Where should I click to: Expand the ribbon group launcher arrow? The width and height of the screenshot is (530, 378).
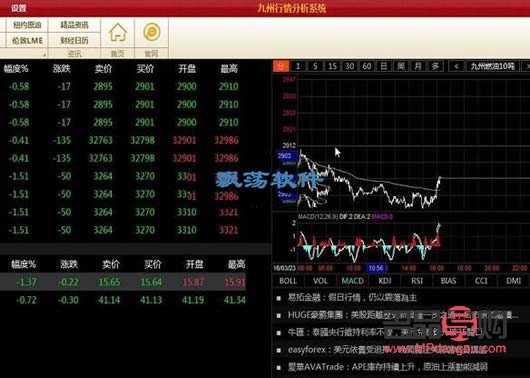click(44, 54)
